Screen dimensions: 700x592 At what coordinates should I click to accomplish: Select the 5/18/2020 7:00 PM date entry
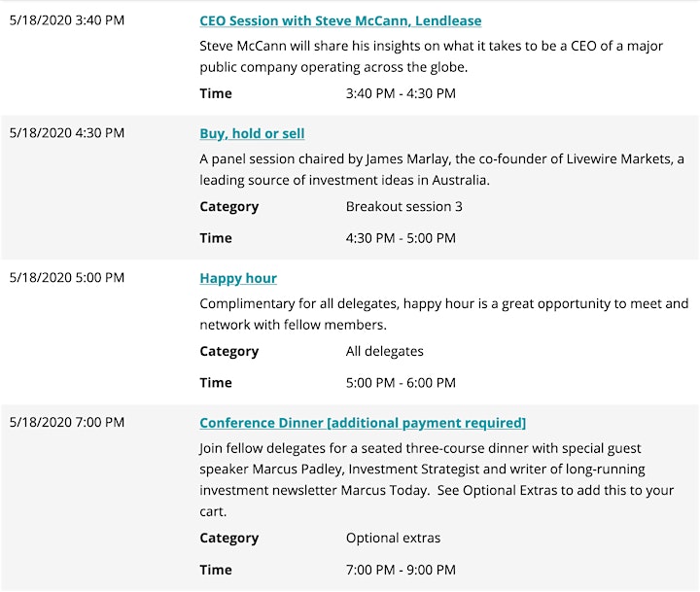click(67, 422)
